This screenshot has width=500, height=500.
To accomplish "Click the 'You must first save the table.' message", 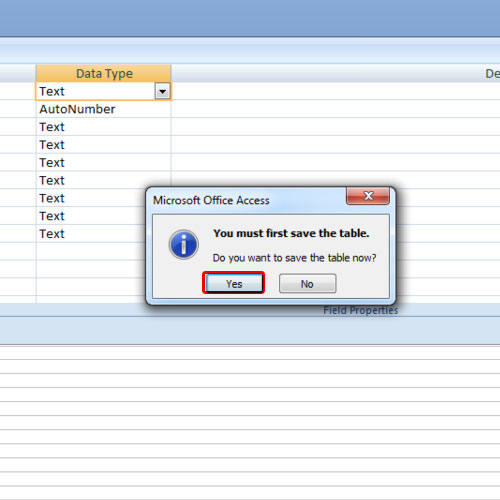I will click(x=291, y=233).
